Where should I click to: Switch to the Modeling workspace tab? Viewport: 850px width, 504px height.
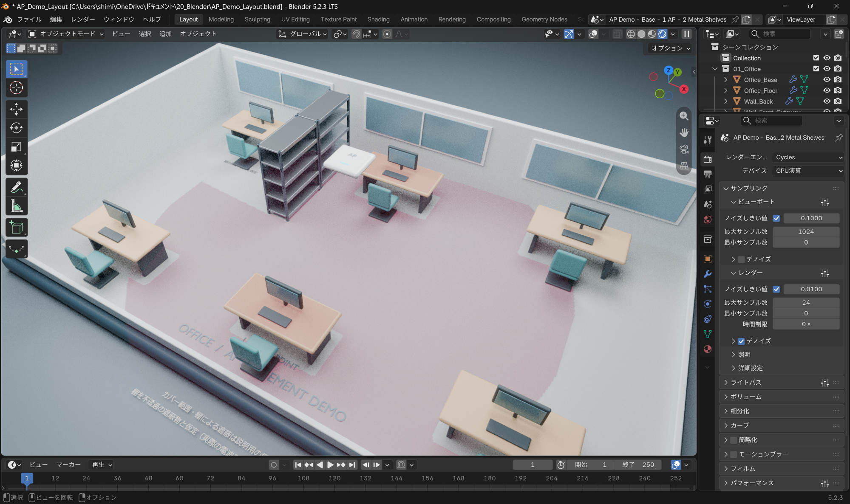pos(221,19)
